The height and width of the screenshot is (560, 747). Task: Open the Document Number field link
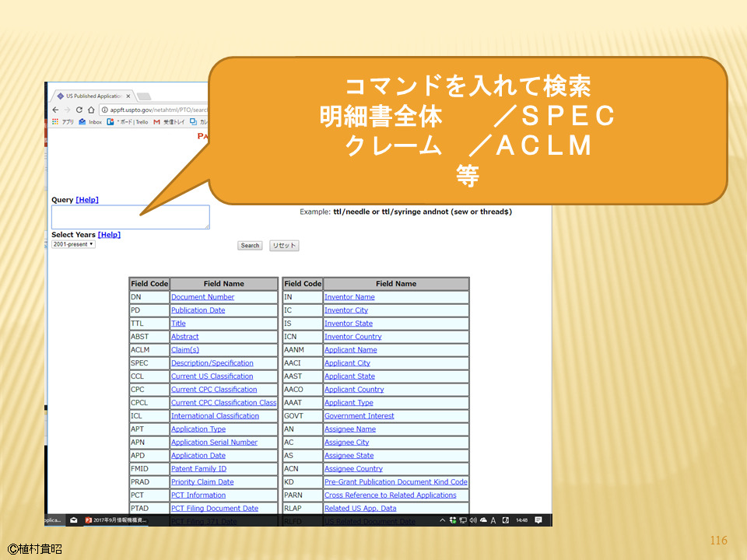(202, 297)
